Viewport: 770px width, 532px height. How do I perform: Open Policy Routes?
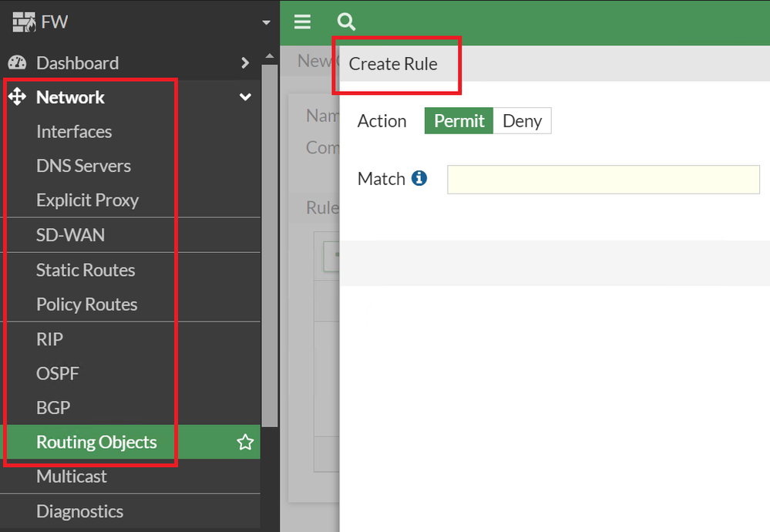[x=86, y=305]
